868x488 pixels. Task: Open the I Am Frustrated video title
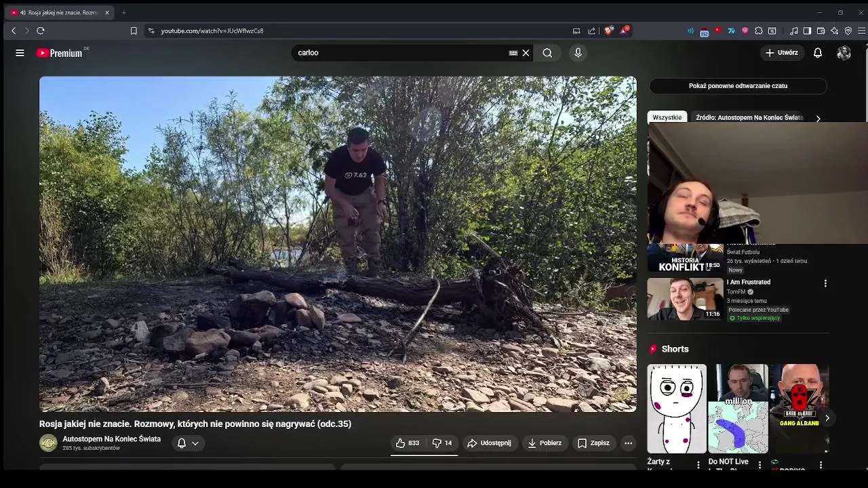[x=749, y=282]
